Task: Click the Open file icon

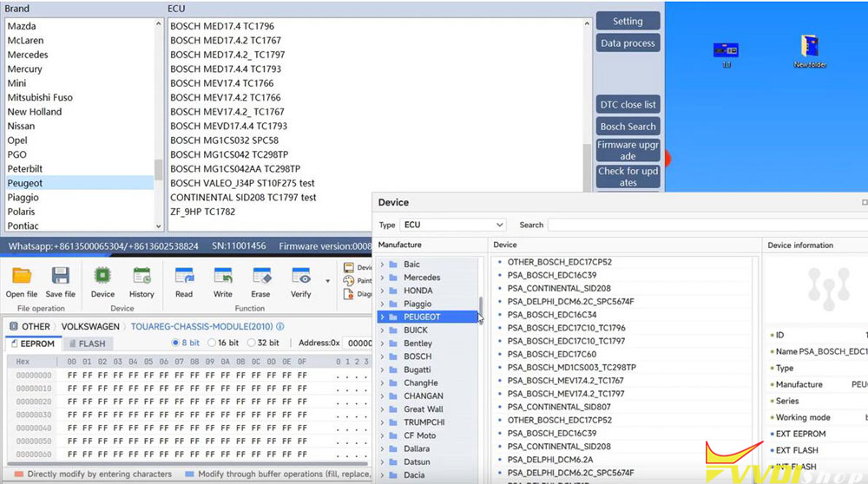Action: click(22, 278)
